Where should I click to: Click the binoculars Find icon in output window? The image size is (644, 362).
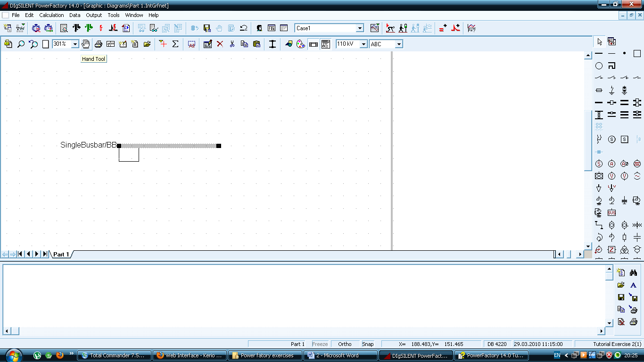point(633,272)
